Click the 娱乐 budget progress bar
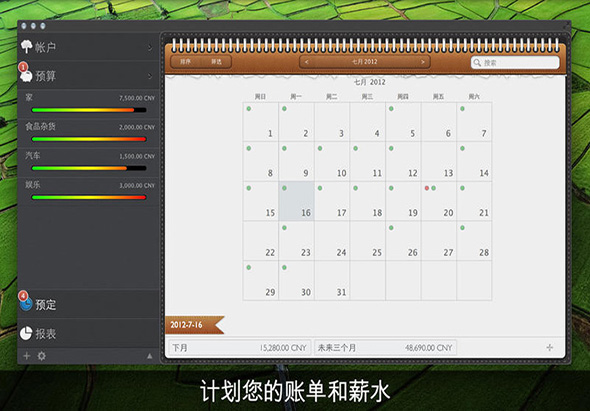 pyautogui.click(x=89, y=197)
